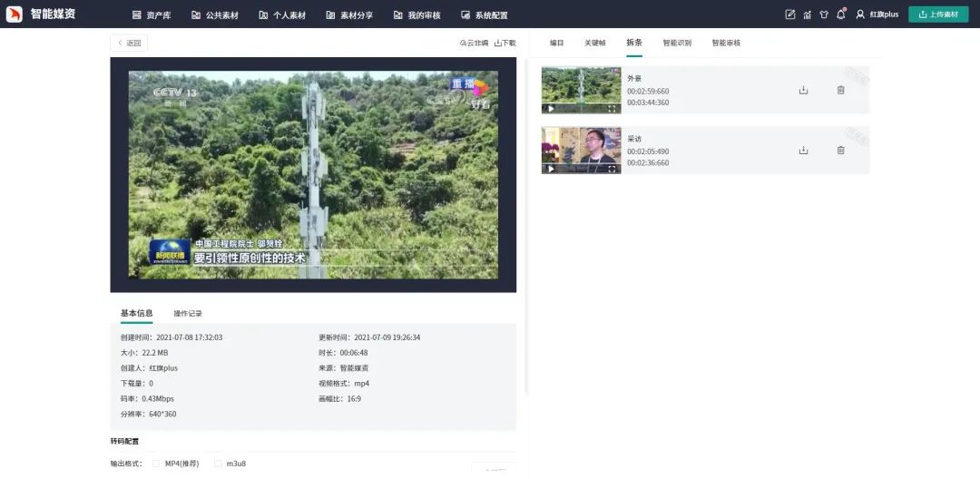
Task: Switch to the 智能识别 tab
Action: point(676,43)
